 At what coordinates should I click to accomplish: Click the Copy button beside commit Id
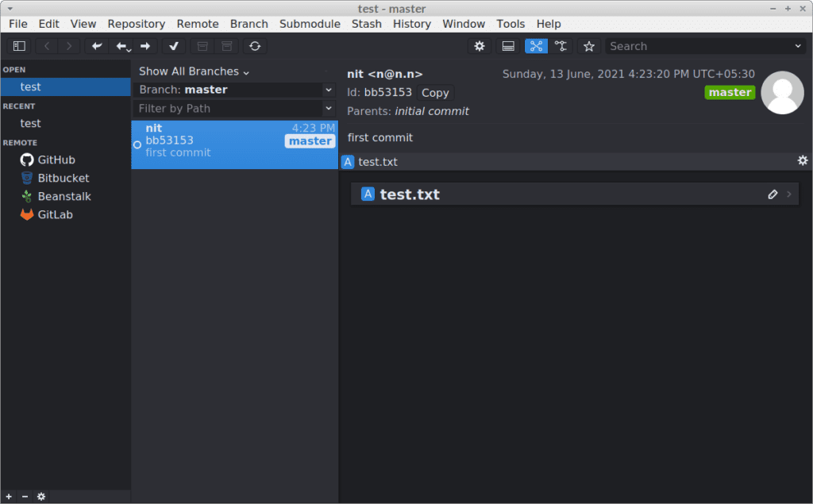click(434, 92)
